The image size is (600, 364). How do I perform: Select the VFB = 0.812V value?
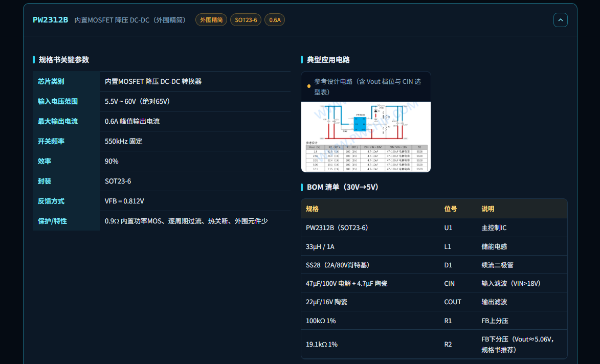124,201
